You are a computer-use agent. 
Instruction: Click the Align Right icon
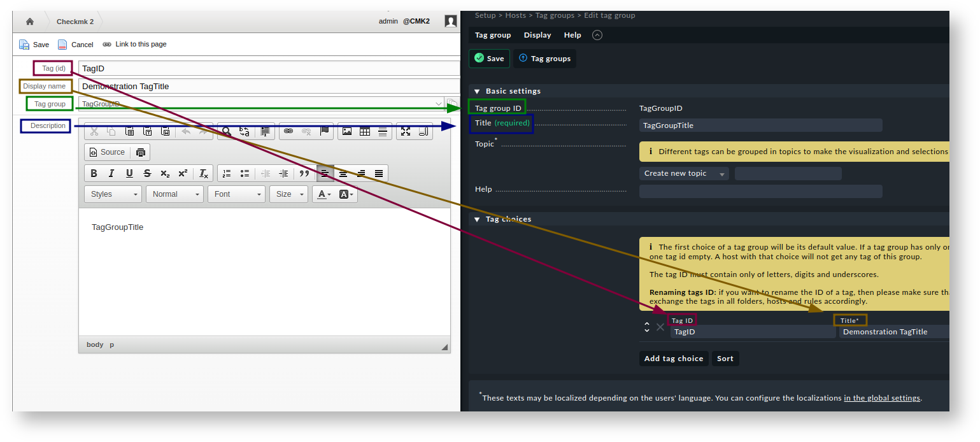[361, 173]
